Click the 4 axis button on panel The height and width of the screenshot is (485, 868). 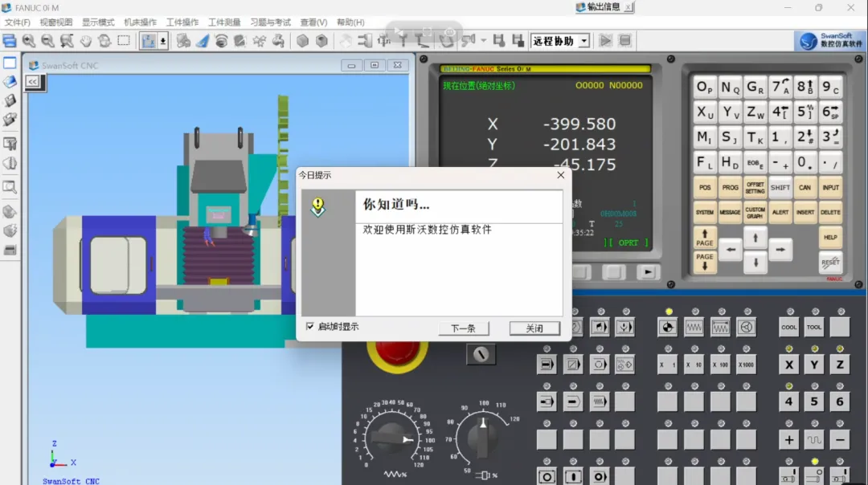tap(789, 402)
